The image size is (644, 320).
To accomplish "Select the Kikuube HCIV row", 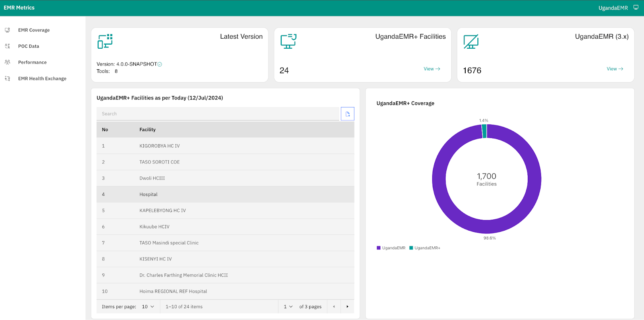I will pos(225,227).
